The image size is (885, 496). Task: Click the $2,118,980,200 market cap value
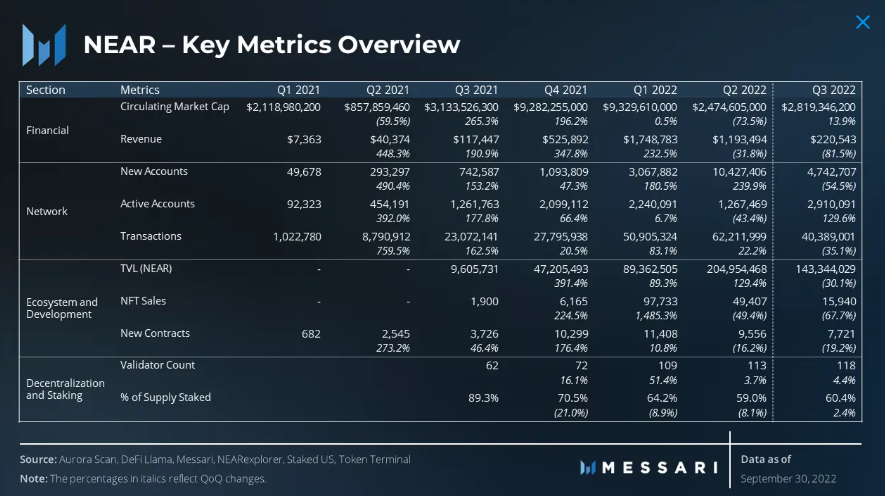[283, 107]
